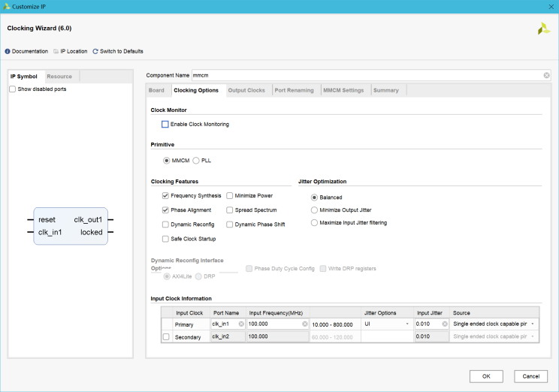This screenshot has width=559, height=392.
Task: Click the Cancel button
Action: [x=530, y=376]
